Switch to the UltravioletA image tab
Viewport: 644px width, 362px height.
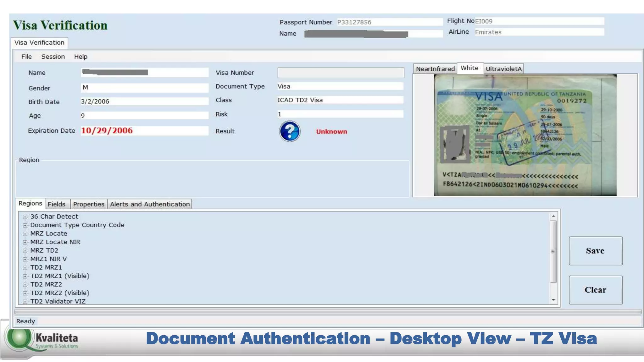tap(503, 69)
